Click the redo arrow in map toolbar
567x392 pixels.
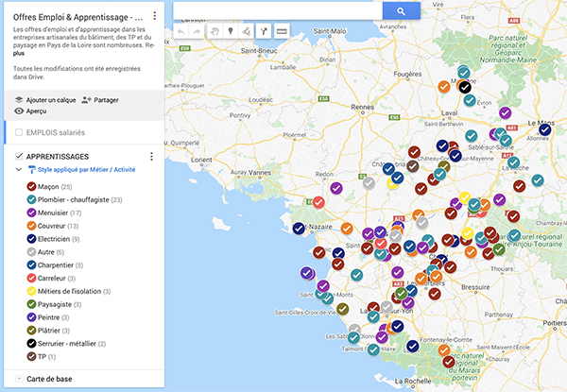tap(197, 31)
